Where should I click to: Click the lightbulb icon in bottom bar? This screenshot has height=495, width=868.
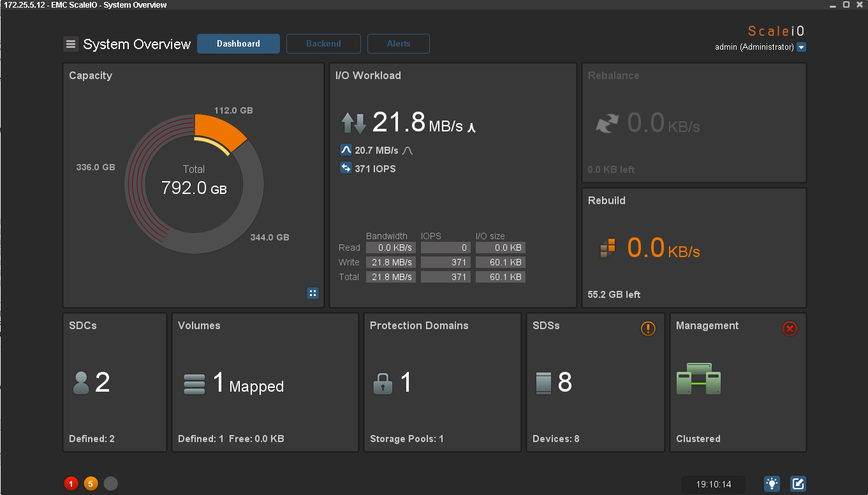pos(772,484)
